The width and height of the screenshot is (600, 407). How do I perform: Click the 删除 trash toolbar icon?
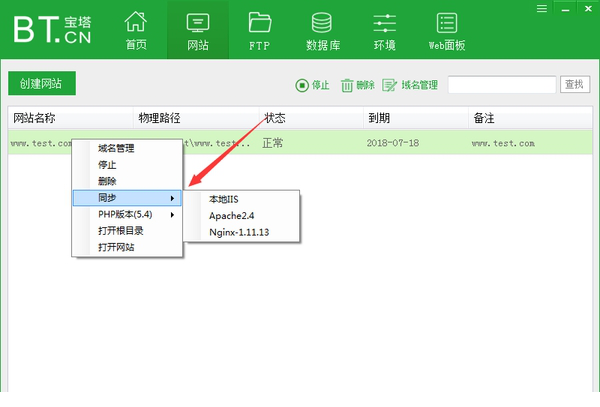[x=358, y=86]
